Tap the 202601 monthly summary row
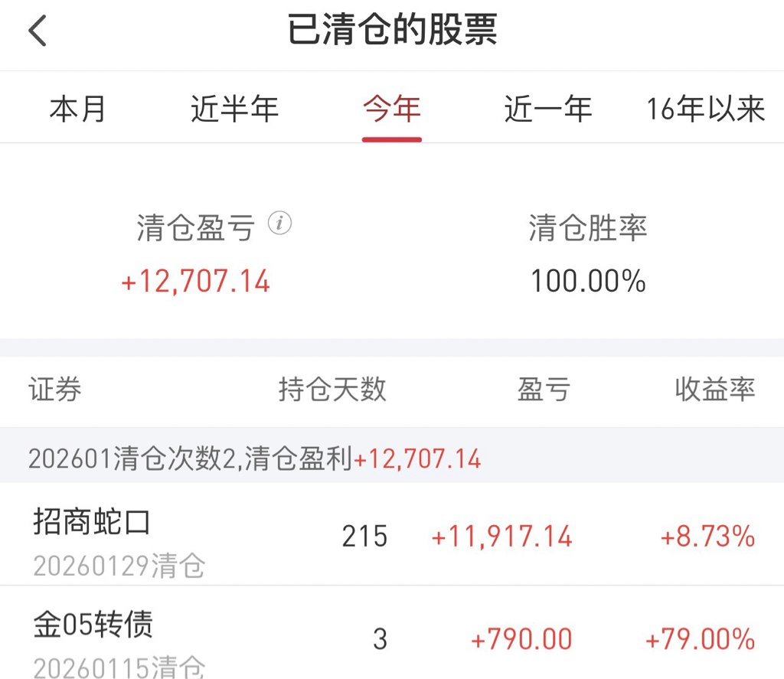Viewport: 784px width, 679px height. click(392, 455)
